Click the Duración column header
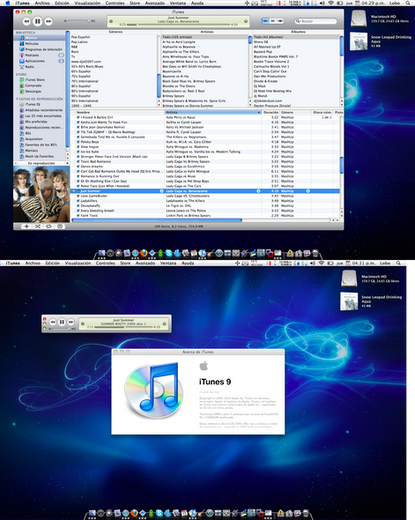This screenshot has height=520, width=415. 271,113
